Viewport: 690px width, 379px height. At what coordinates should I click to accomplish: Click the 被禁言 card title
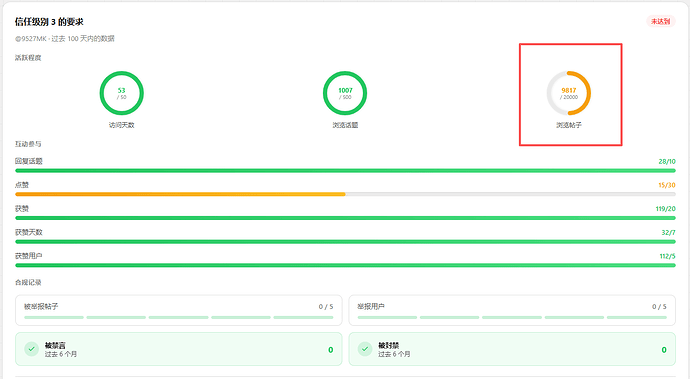pyautogui.click(x=55, y=346)
